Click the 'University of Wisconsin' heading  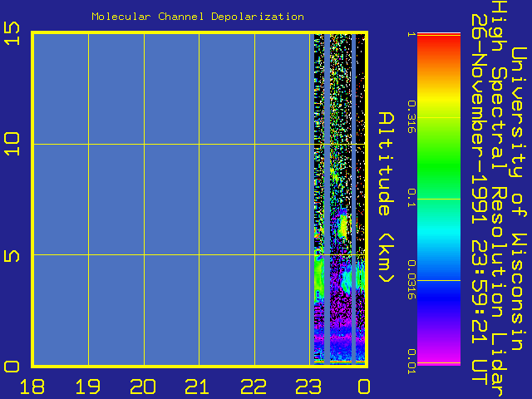(519, 198)
